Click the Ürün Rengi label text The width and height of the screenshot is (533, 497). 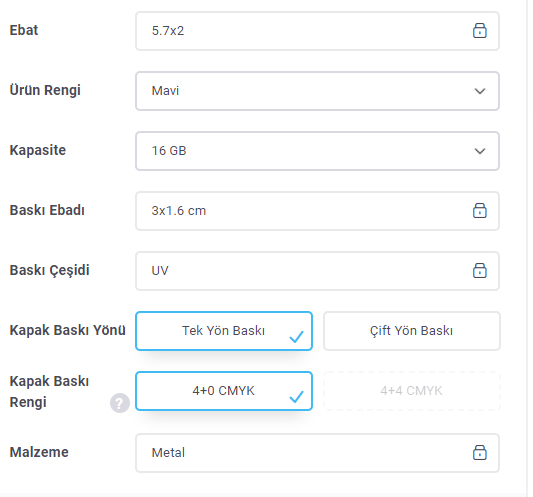(45, 90)
